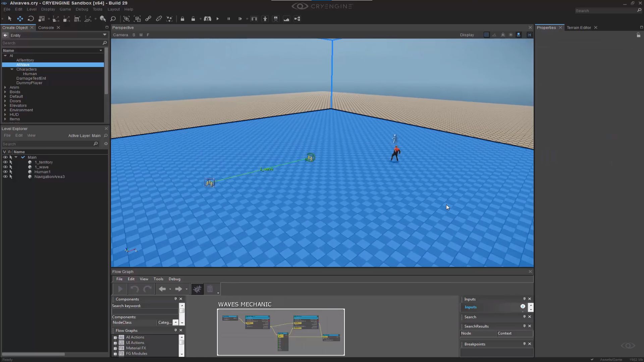Hide the Human1 entity in Level Explorer

click(x=5, y=172)
